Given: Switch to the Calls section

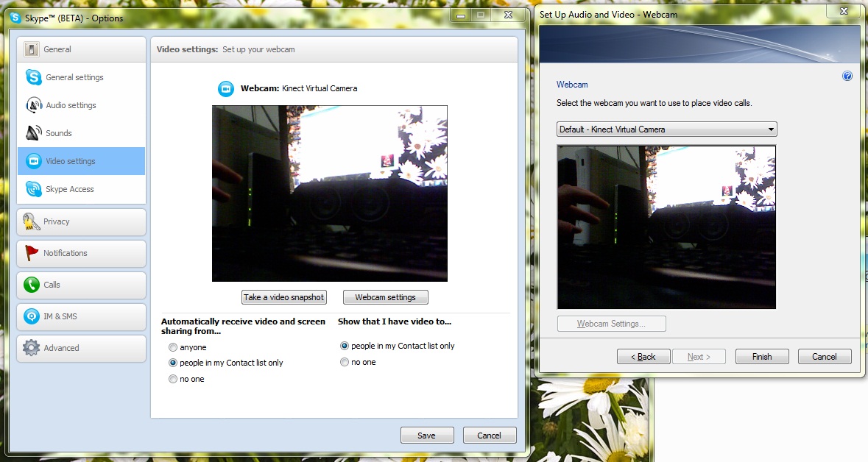Looking at the screenshot, I should (82, 285).
